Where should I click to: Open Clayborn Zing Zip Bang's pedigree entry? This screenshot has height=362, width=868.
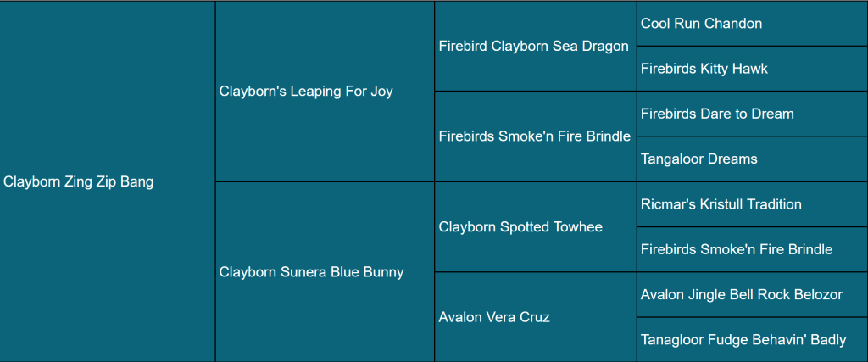[79, 181]
